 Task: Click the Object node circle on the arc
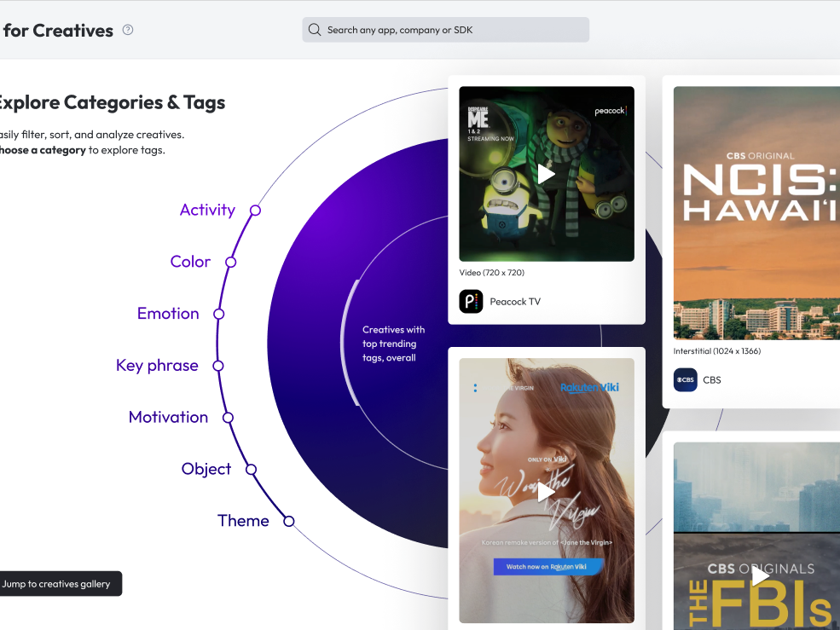click(x=252, y=470)
